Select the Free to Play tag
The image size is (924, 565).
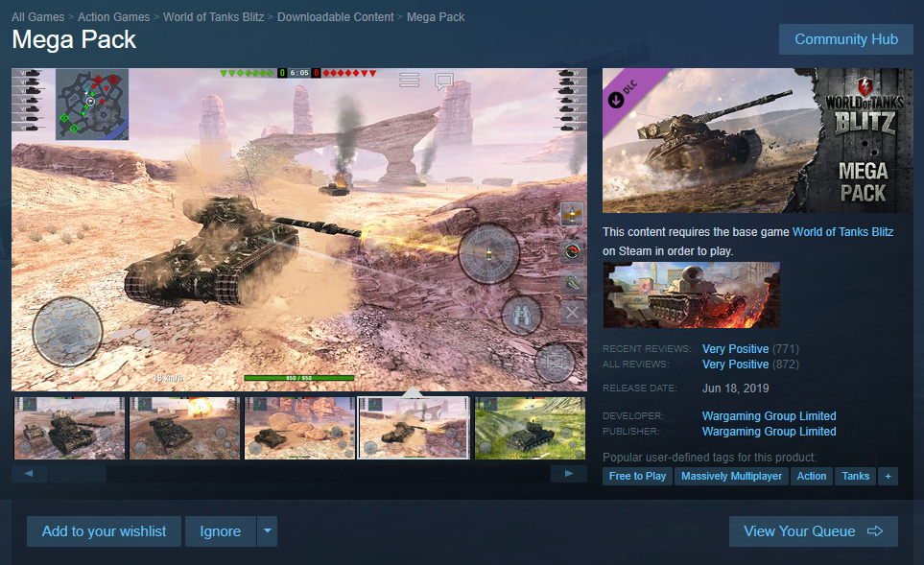click(x=637, y=476)
